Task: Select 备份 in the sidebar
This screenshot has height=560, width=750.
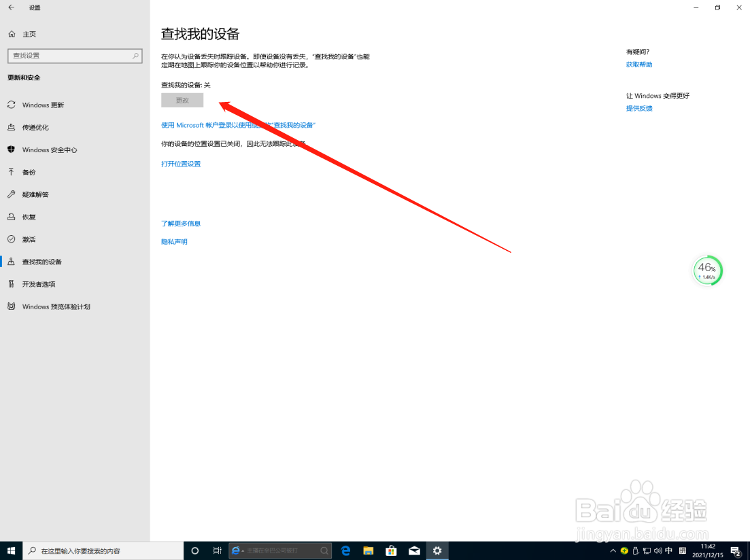Action: [31, 172]
